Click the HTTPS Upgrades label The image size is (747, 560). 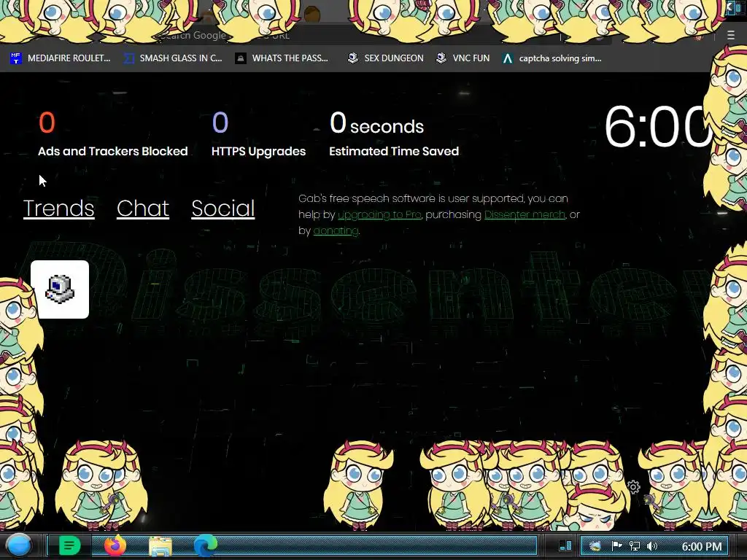click(258, 151)
